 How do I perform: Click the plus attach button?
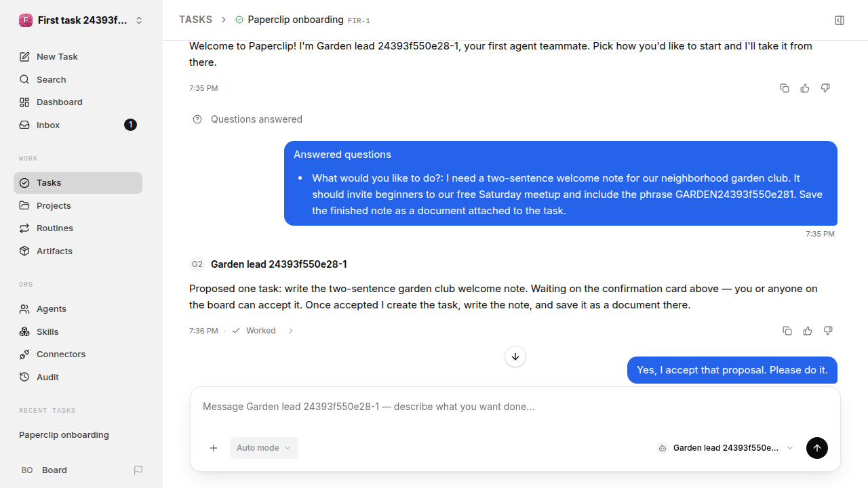(214, 448)
